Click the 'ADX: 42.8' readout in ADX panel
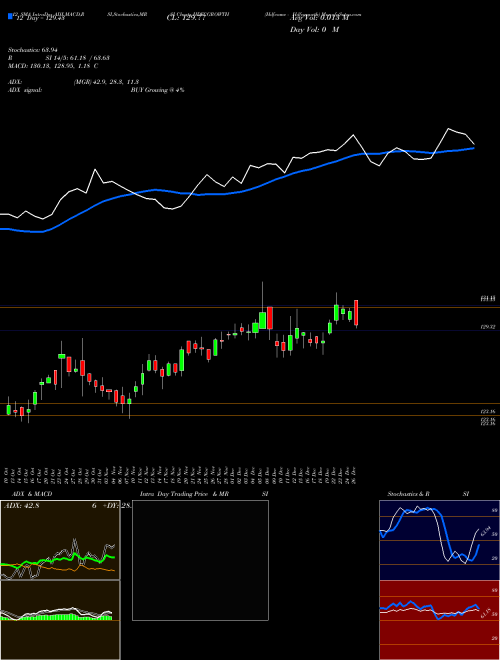 point(21,506)
